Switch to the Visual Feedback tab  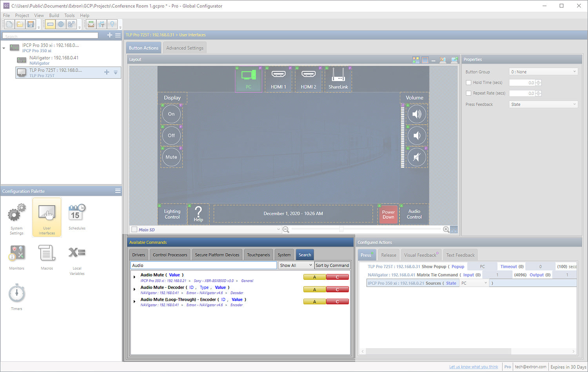[421, 255]
